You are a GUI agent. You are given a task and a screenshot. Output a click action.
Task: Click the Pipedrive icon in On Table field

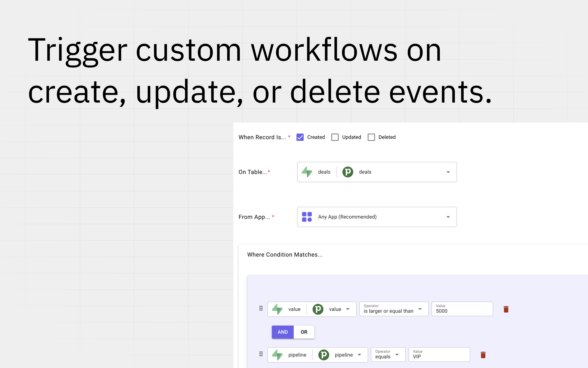[348, 172]
